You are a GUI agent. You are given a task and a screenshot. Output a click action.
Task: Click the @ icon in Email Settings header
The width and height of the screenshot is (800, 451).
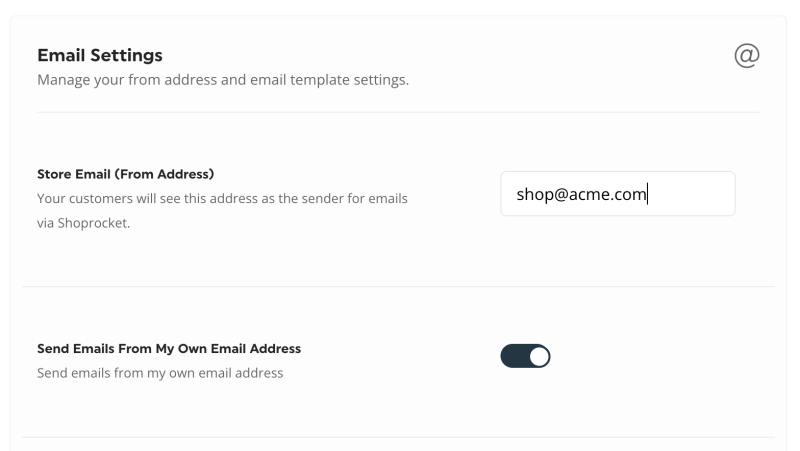(747, 55)
